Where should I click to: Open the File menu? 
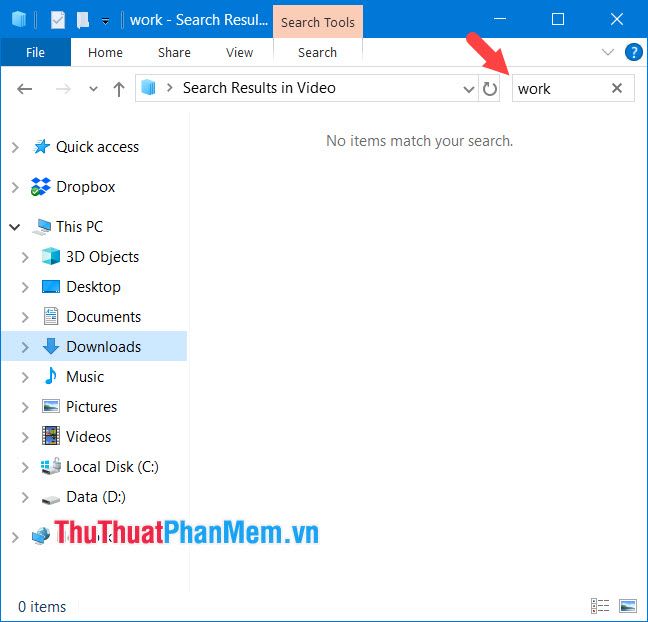[35, 52]
